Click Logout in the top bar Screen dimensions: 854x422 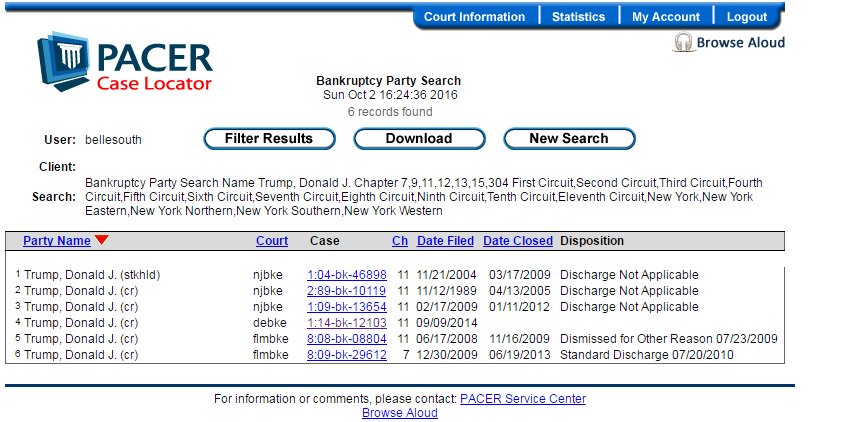pyautogui.click(x=747, y=17)
